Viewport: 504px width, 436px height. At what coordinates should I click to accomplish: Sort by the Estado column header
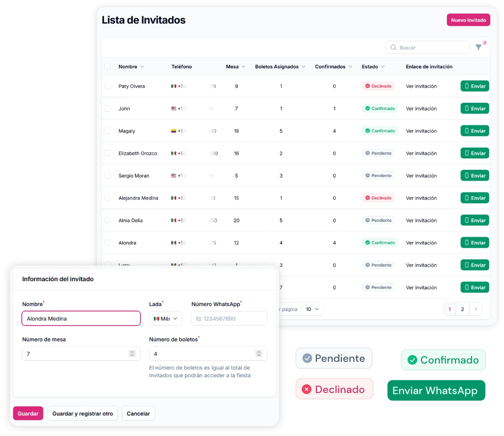coord(373,67)
